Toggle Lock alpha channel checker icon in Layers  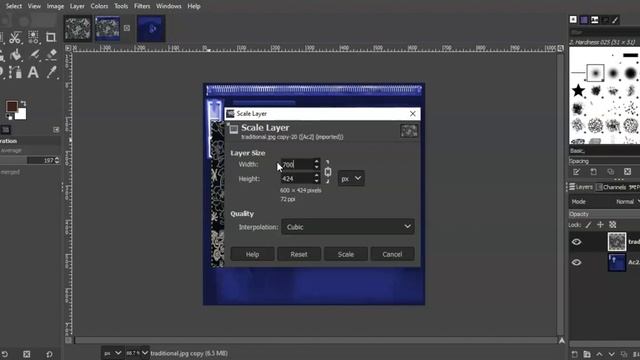tap(613, 224)
